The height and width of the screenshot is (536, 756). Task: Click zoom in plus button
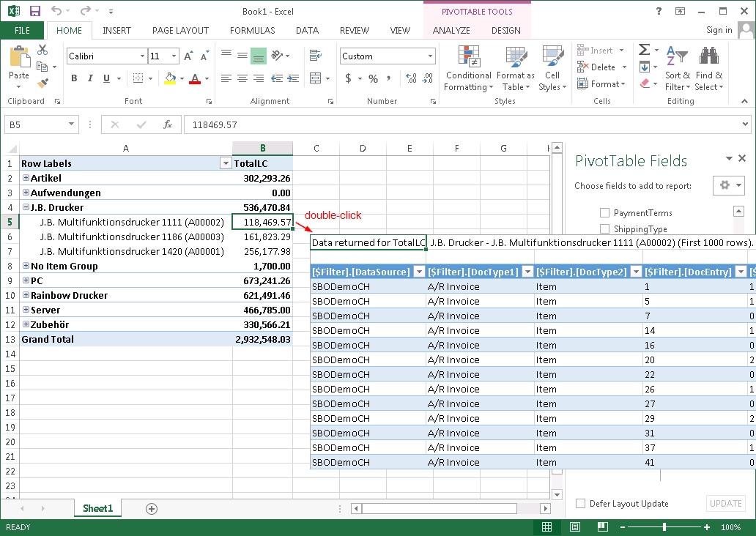(x=706, y=526)
